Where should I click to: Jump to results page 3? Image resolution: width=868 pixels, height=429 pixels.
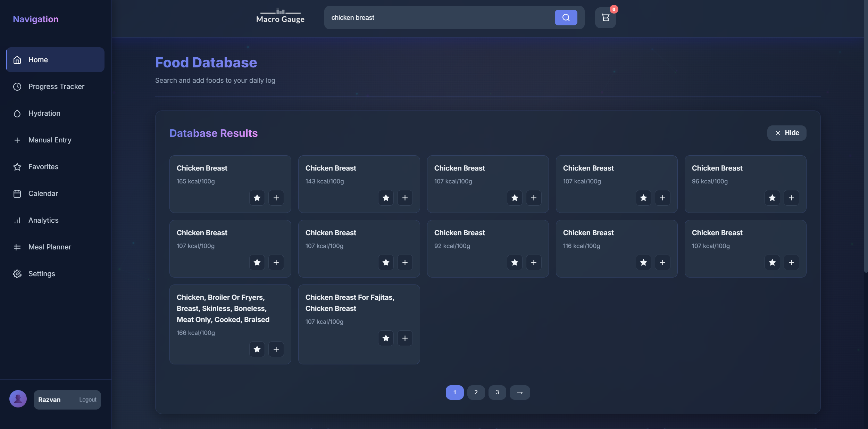tap(497, 393)
